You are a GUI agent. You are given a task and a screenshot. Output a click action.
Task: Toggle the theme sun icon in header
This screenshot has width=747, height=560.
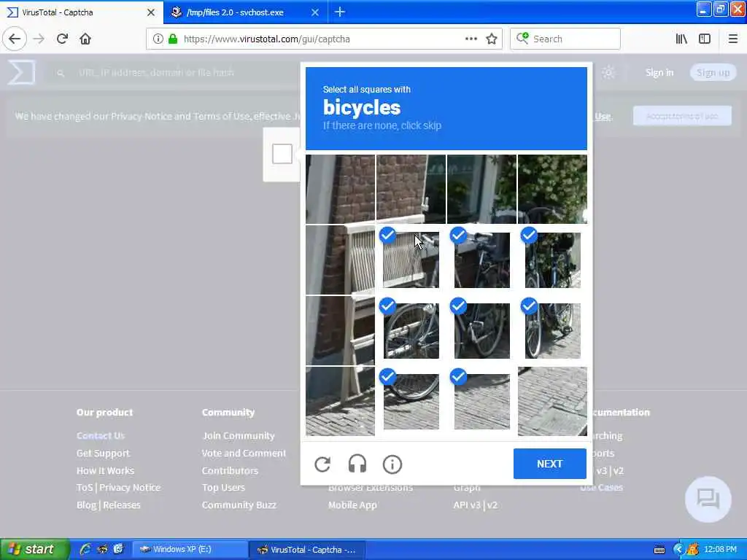click(608, 72)
